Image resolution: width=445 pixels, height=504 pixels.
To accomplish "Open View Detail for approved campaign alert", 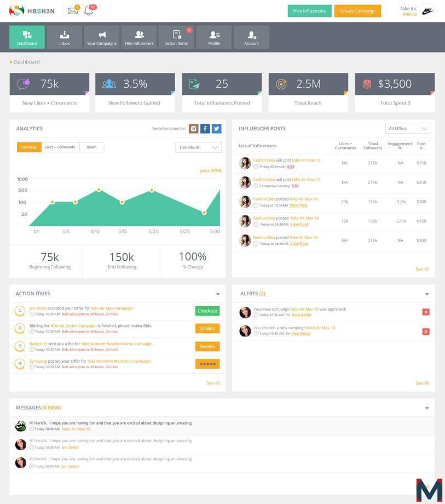I will 302,315.
